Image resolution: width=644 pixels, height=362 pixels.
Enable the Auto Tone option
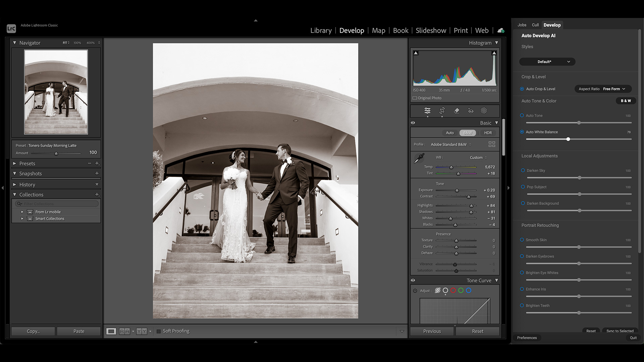pos(522,115)
